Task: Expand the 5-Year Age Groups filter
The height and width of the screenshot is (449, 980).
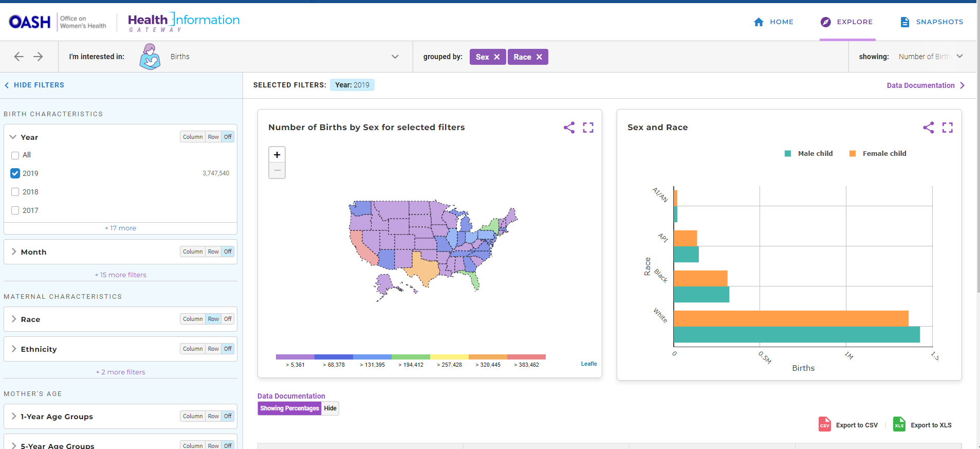Action: pos(14,445)
